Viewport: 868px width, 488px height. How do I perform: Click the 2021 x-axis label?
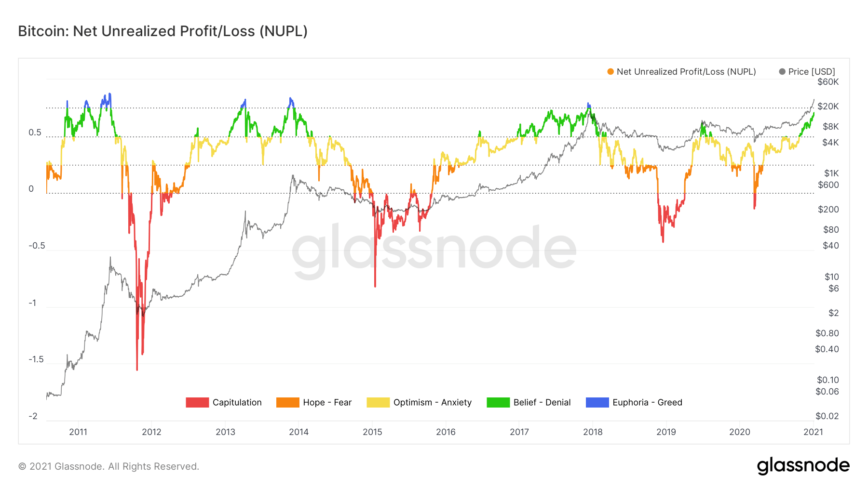(x=813, y=432)
